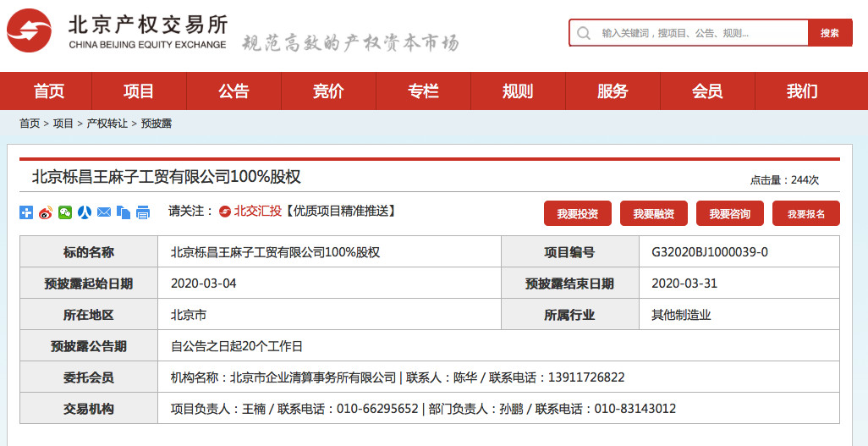Click the 标的名称 value cell in table
868x446 pixels.
coord(329,252)
